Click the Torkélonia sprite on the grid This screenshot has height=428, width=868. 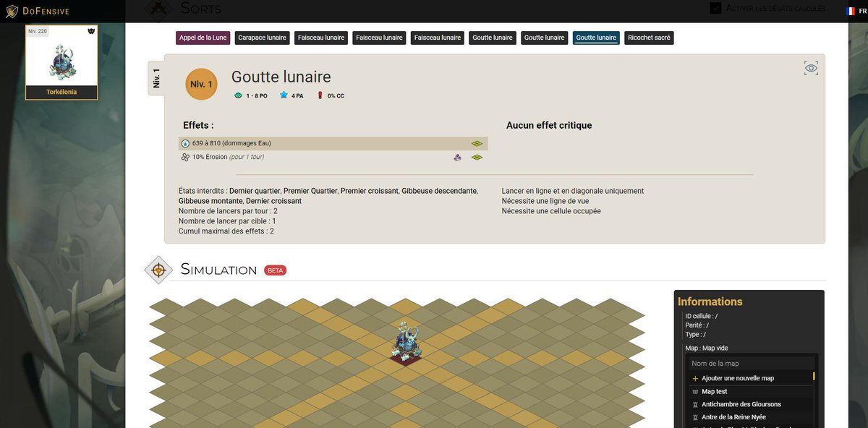(406, 341)
